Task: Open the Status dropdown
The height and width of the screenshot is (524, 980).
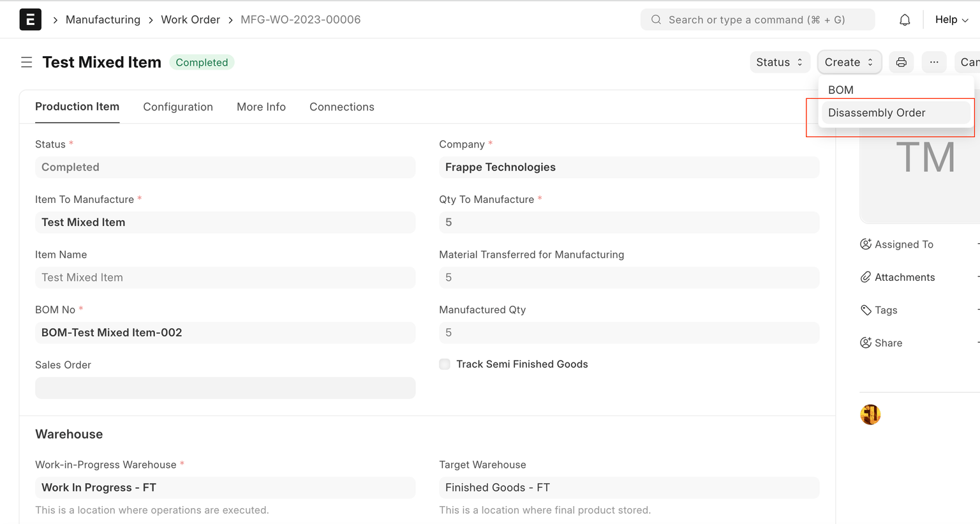Action: tap(780, 62)
